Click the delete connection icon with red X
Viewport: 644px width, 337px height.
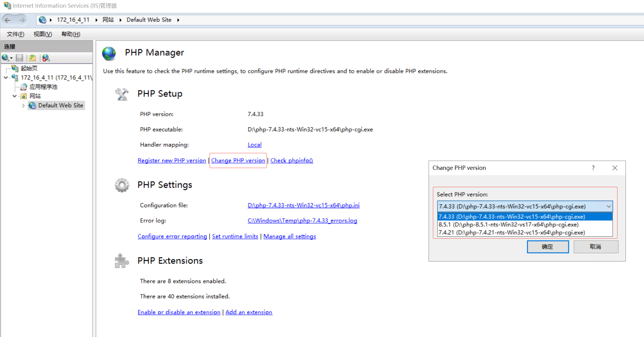click(46, 58)
